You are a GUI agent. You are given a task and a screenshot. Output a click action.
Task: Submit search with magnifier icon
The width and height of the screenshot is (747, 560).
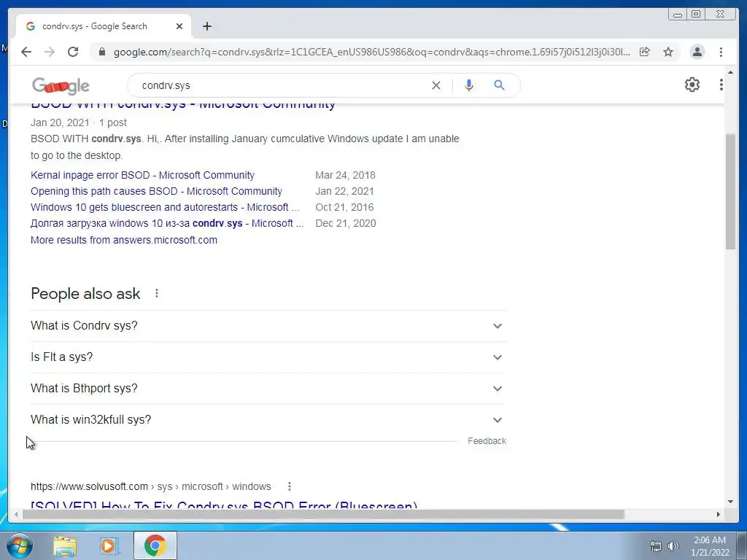499,85
